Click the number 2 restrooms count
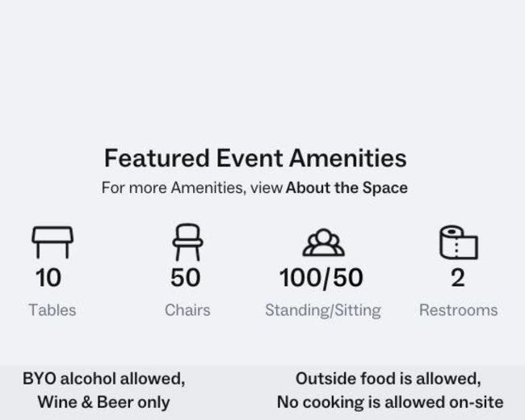This screenshot has width=525, height=420. pyautogui.click(x=458, y=278)
